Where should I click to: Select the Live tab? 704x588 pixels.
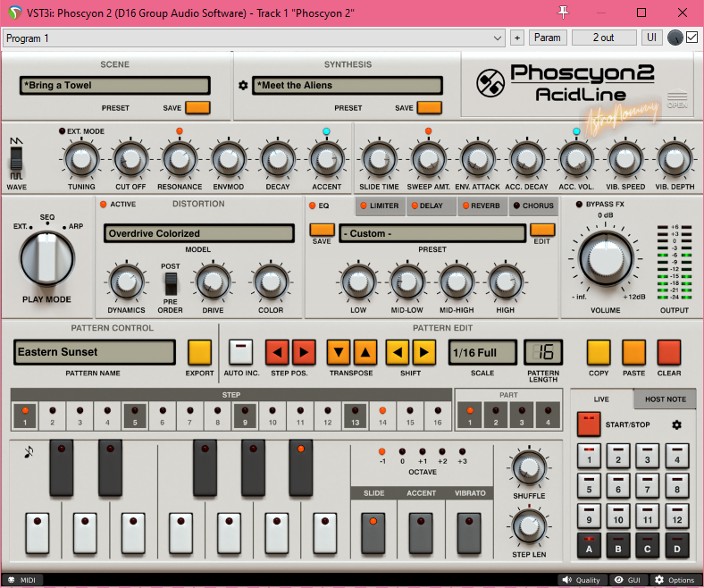(x=601, y=399)
